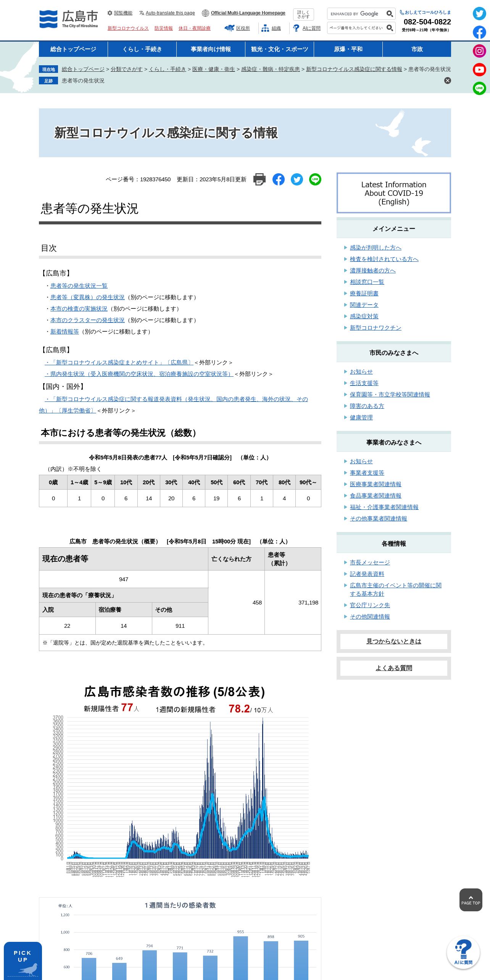Open the 原爆・平和 nav tab
Image resolution: width=490 pixels, height=980 pixels.
tap(348, 49)
